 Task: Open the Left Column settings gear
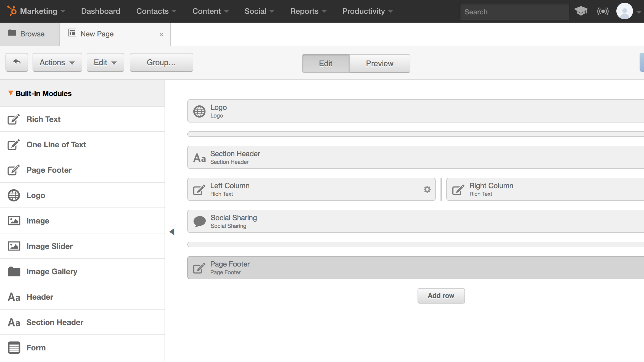point(427,189)
